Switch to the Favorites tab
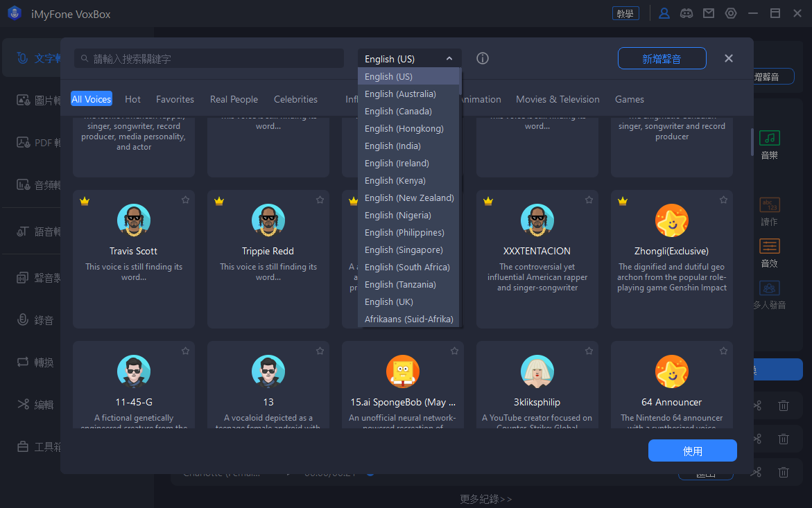The width and height of the screenshot is (812, 508). 175,99
